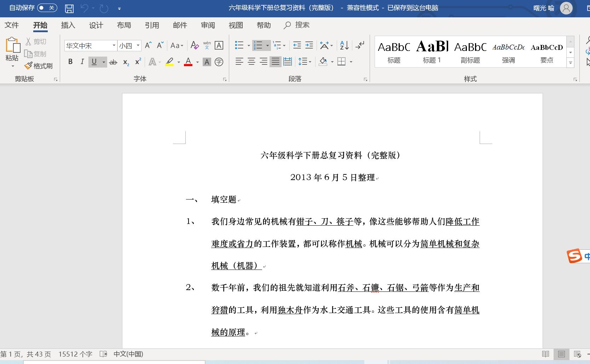Apply subscript (x₂) formatting
590x364 pixels.
[x=126, y=62]
